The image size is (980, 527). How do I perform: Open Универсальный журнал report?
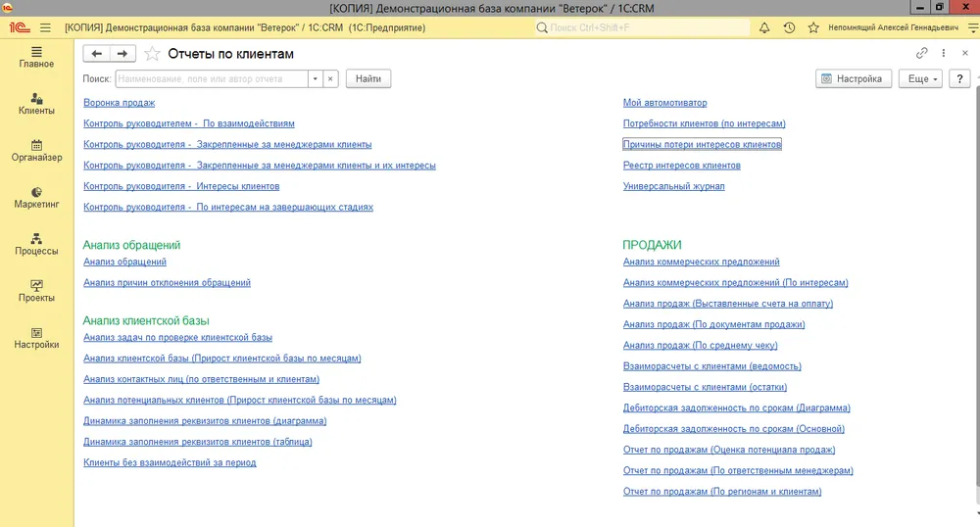(674, 186)
